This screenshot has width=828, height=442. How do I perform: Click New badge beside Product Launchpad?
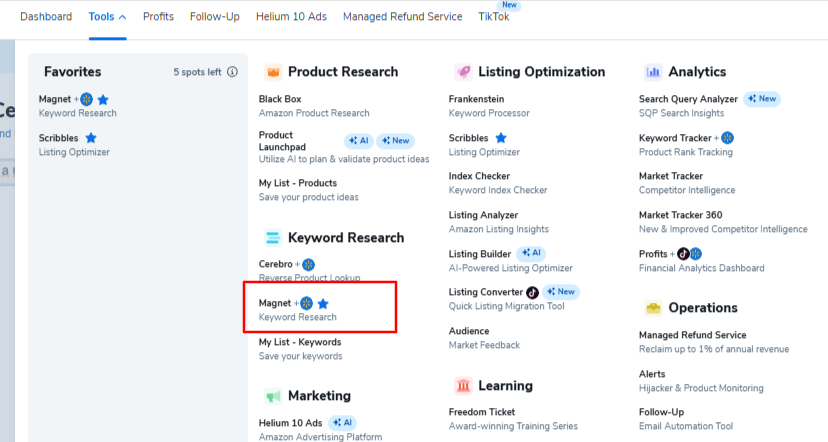pyautogui.click(x=396, y=141)
